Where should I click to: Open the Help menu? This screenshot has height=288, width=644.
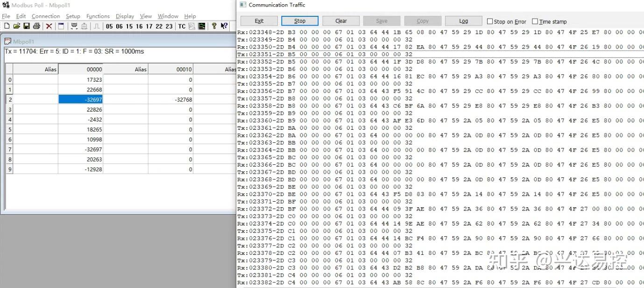coord(190,16)
